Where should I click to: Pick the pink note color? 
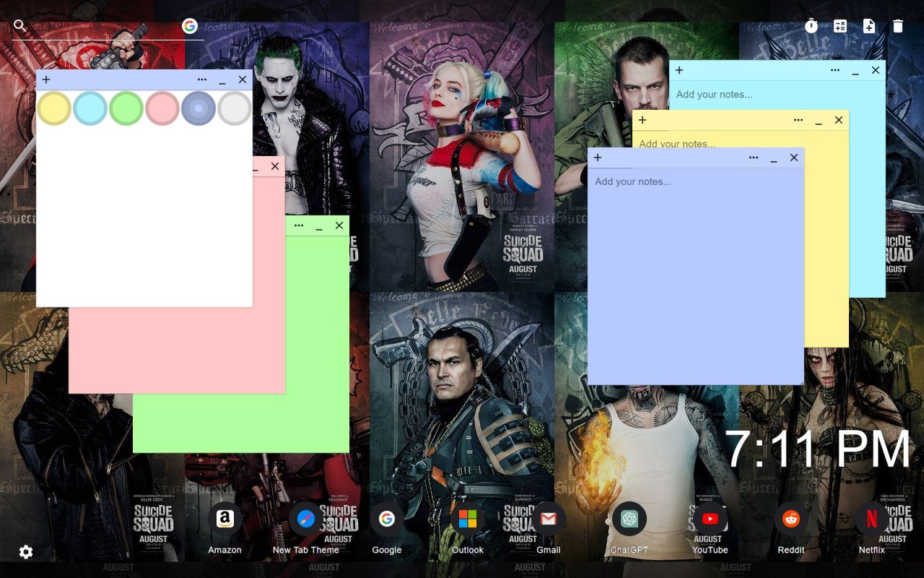pos(162,108)
